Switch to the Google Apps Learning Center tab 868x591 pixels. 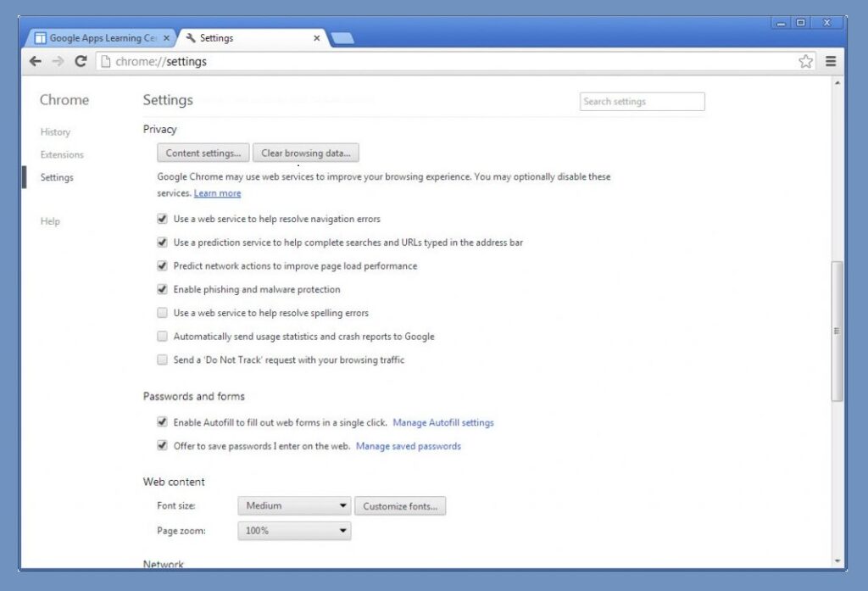102,37
